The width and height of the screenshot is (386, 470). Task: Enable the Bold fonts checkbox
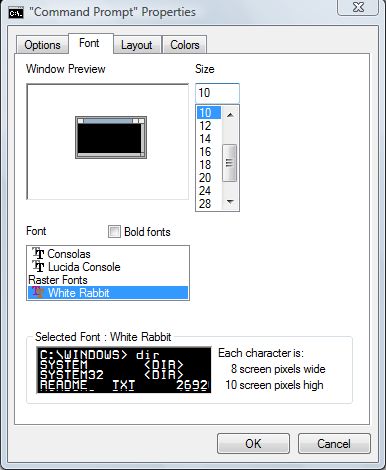pyautogui.click(x=114, y=231)
